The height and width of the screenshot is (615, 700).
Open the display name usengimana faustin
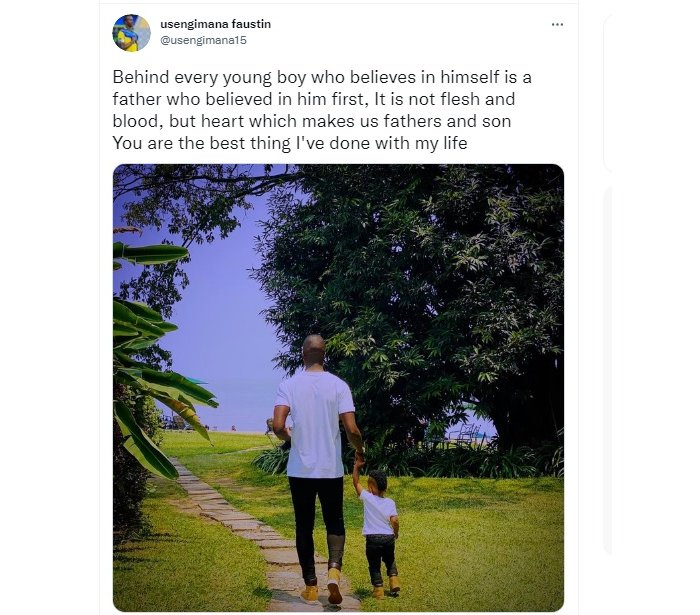pos(216,24)
